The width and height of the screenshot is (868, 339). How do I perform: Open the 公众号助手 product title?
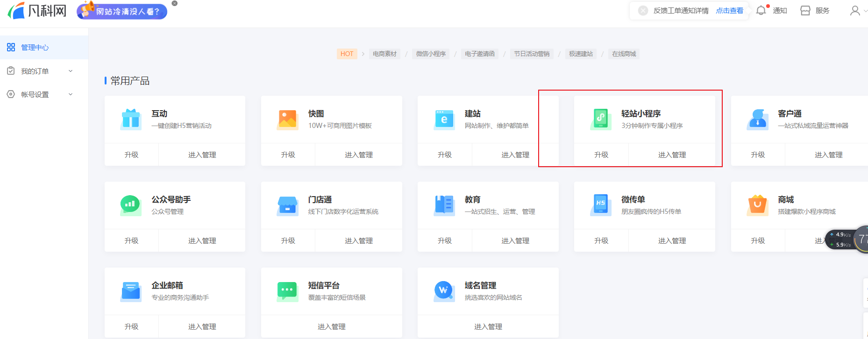pos(171,199)
